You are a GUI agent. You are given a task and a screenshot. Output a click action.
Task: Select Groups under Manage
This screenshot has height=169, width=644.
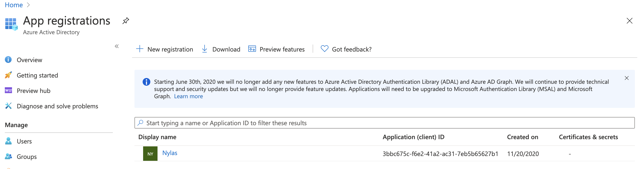pos(26,157)
